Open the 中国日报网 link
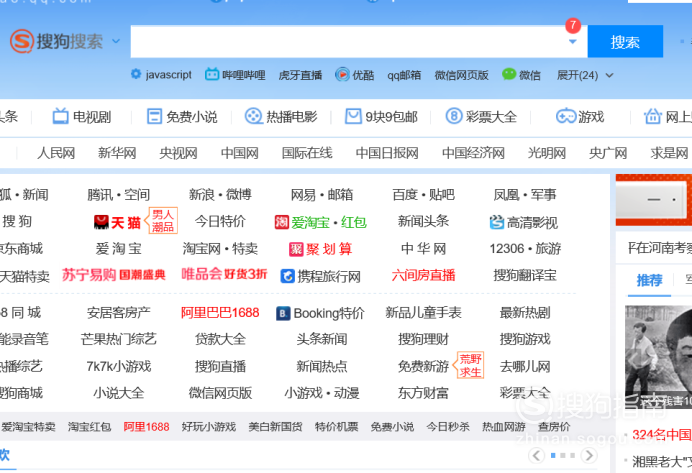This screenshot has height=473, width=692. point(387,153)
